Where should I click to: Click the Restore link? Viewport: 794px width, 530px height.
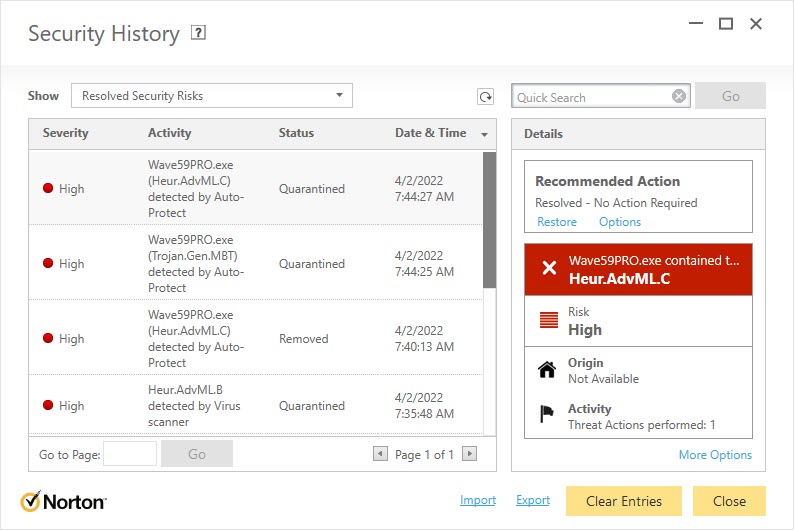pos(557,222)
